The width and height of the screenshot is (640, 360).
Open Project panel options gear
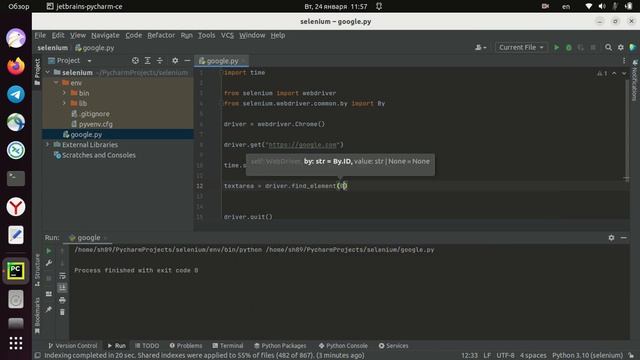175,60
